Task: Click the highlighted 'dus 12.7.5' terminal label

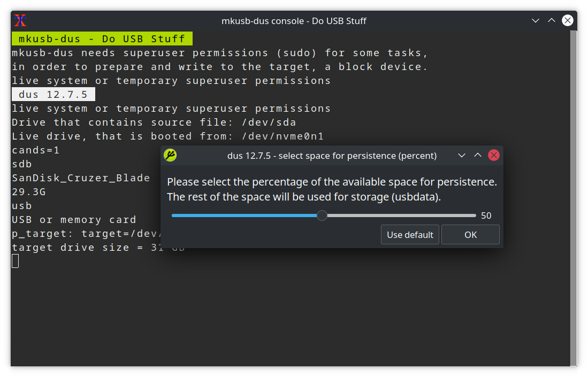Action: pos(53,95)
